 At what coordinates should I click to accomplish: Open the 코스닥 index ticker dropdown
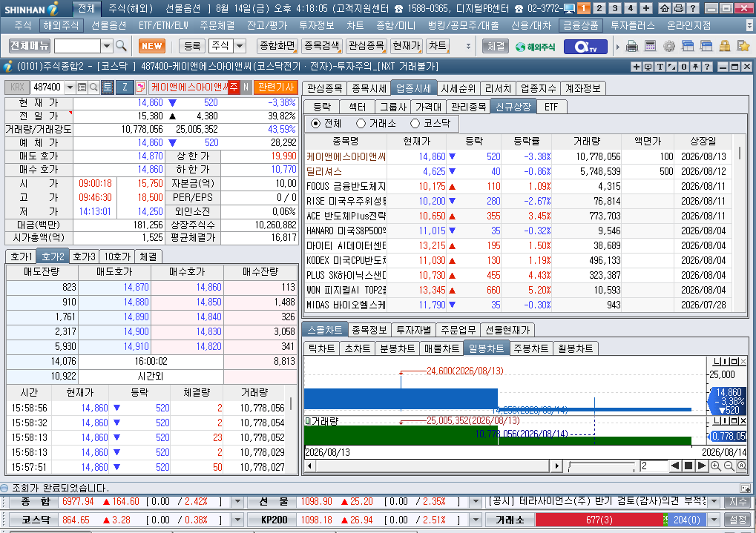(237, 520)
